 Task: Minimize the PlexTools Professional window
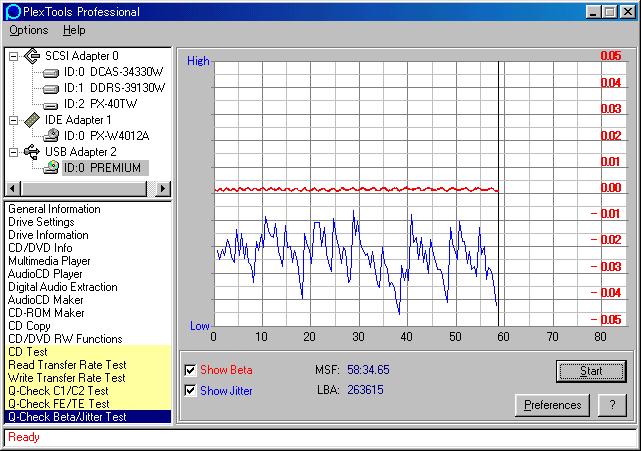tap(594, 12)
